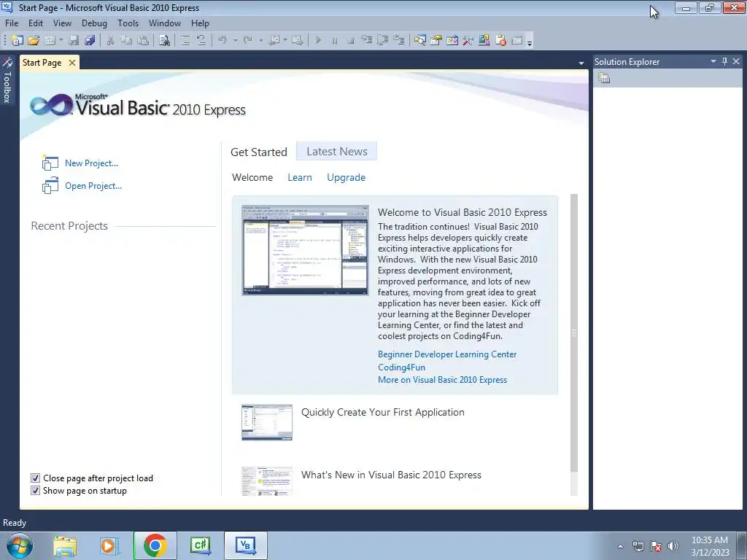Open the Help menu

200,23
